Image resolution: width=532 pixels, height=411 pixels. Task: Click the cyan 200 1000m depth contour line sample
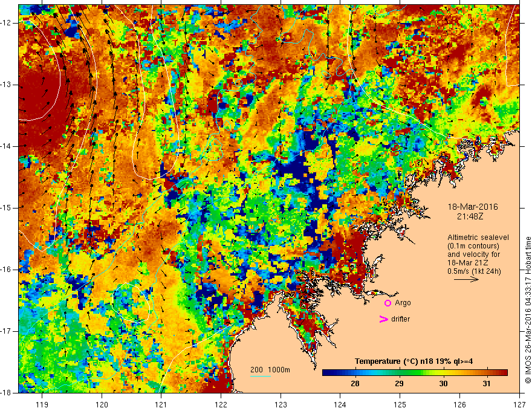[261, 376]
